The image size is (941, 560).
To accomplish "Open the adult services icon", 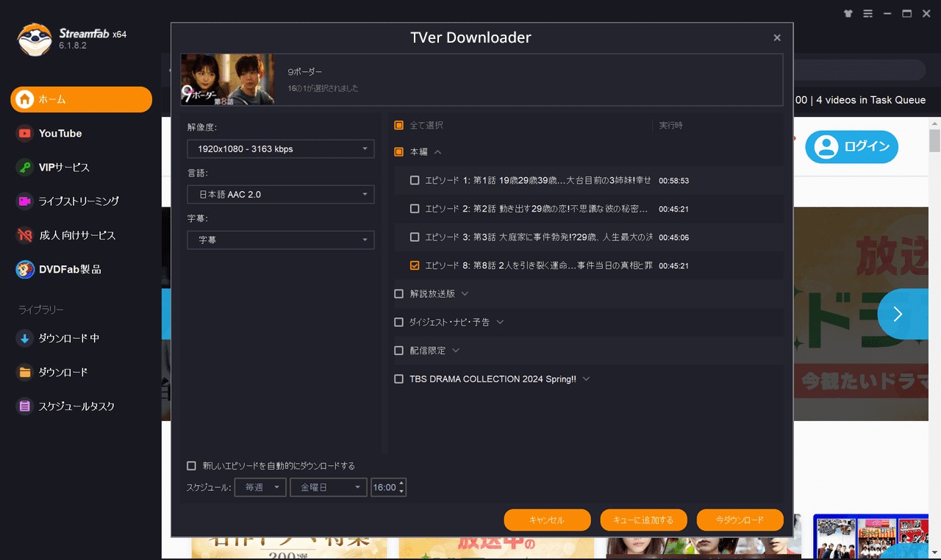I will (x=25, y=235).
